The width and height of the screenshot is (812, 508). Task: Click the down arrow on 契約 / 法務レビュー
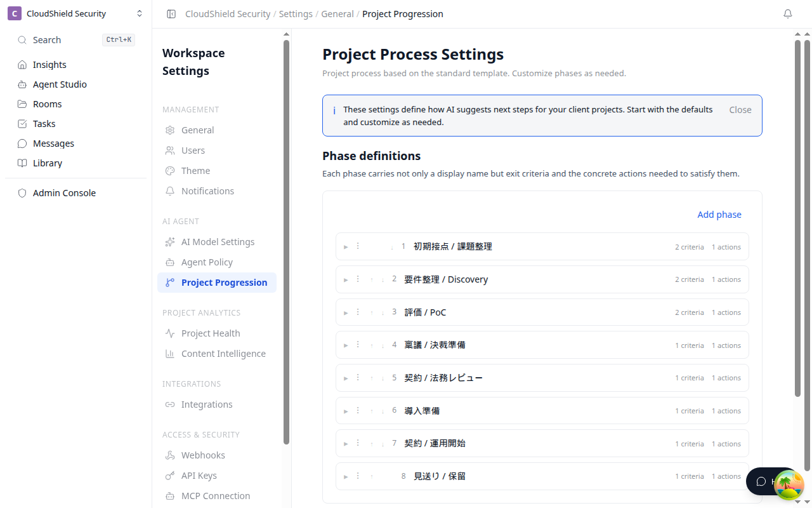tap(383, 378)
